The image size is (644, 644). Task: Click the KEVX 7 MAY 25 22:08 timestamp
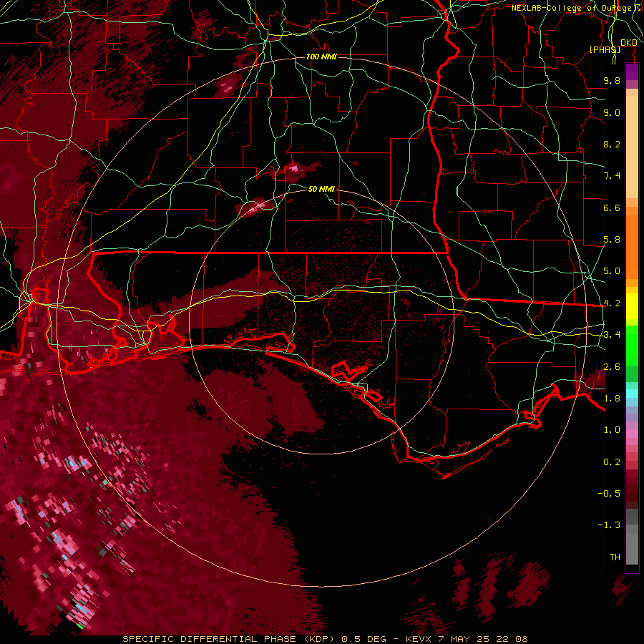pyautogui.click(x=467, y=639)
